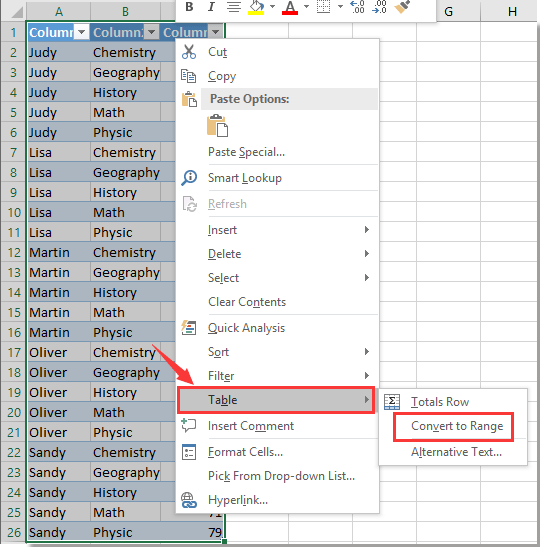This screenshot has height=547, width=540.
Task: Toggle bold in the mini toolbar
Action: (189, 7)
